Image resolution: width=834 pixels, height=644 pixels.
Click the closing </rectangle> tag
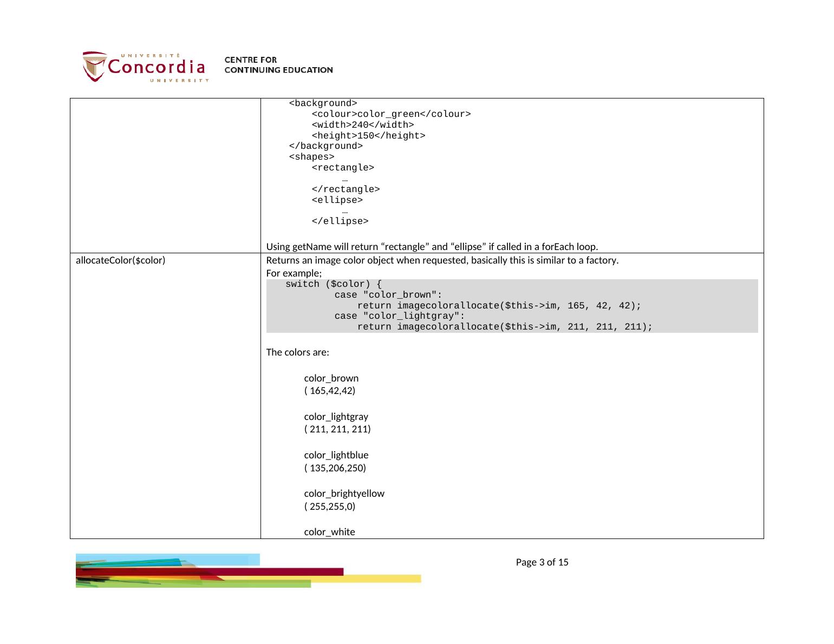[346, 189]
